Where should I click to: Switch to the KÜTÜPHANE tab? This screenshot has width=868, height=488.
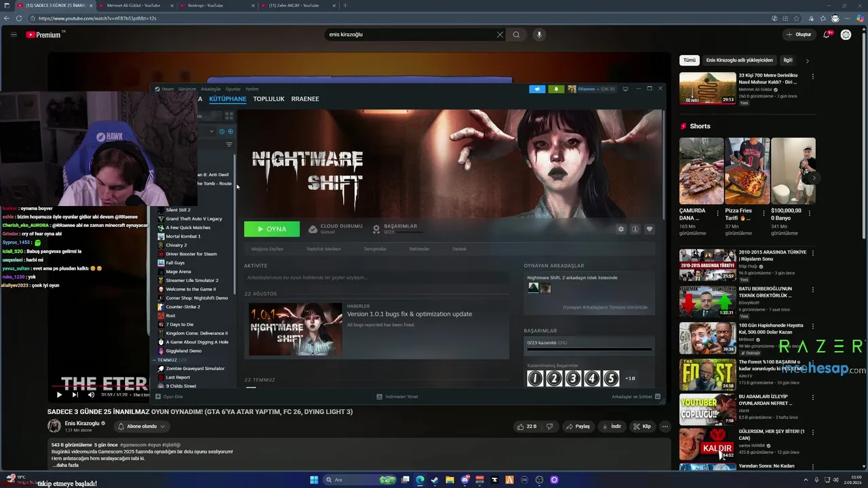coord(228,99)
